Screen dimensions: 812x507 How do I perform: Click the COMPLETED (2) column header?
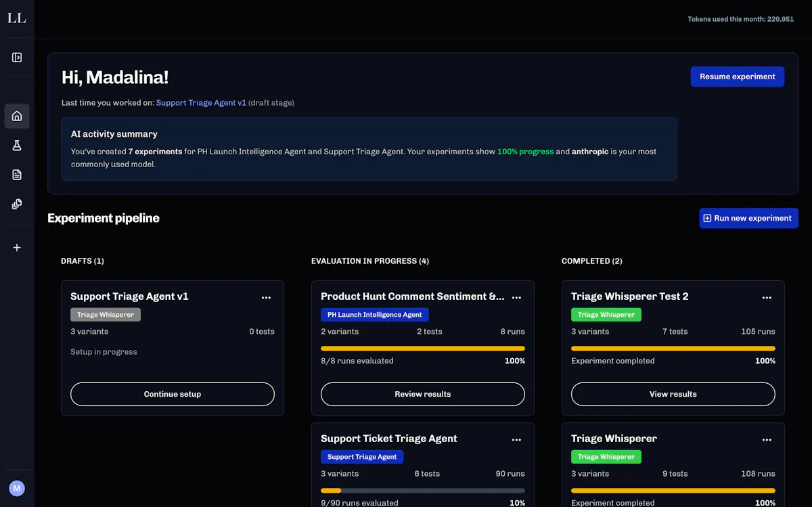pyautogui.click(x=592, y=261)
